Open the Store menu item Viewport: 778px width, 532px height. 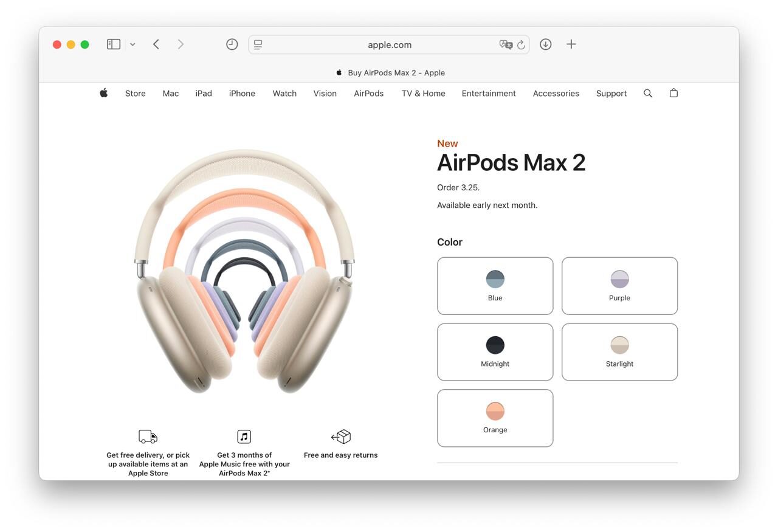[135, 93]
